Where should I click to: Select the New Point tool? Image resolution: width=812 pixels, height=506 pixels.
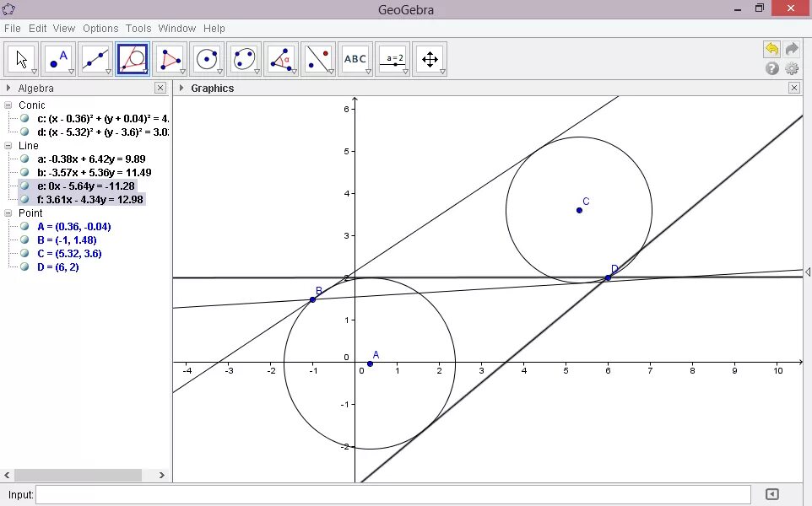58,59
